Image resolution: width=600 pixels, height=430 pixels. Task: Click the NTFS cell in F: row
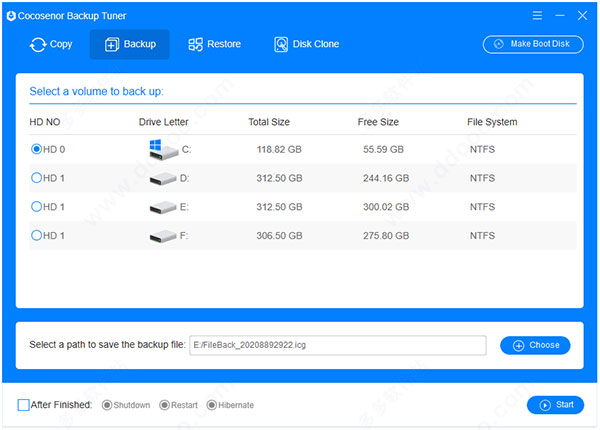pyautogui.click(x=482, y=236)
